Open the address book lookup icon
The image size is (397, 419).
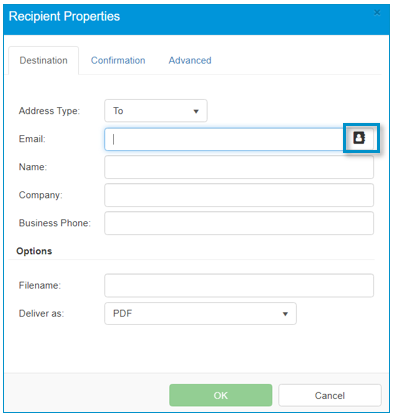click(359, 138)
